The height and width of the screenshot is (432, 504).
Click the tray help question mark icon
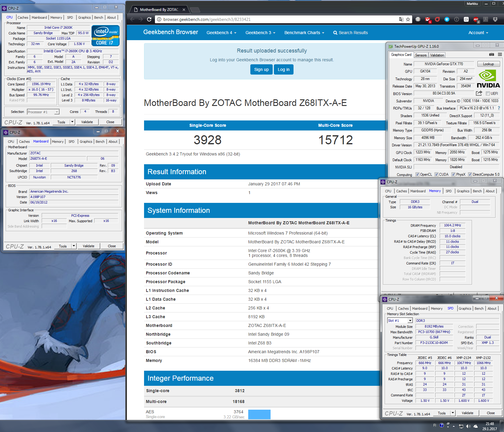pyautogui.click(x=441, y=425)
